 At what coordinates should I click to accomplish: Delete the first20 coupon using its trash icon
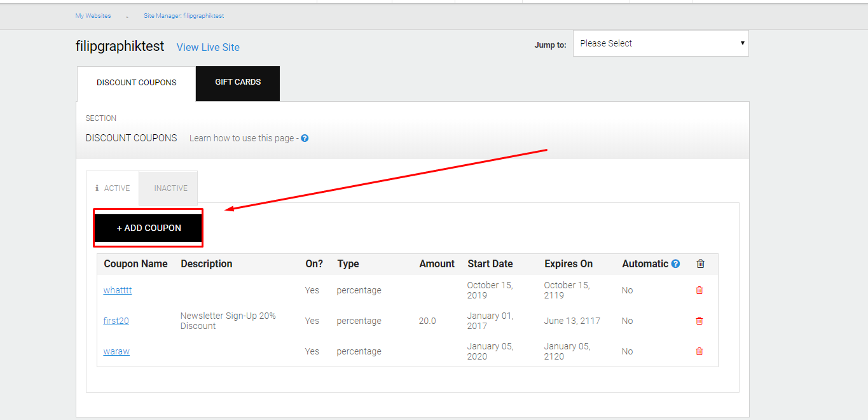(699, 321)
